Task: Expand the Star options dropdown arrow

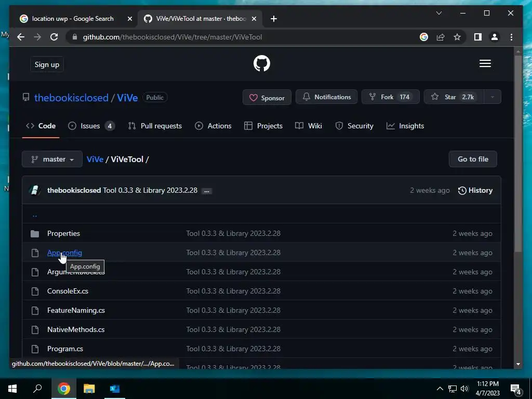Action: pos(493,97)
